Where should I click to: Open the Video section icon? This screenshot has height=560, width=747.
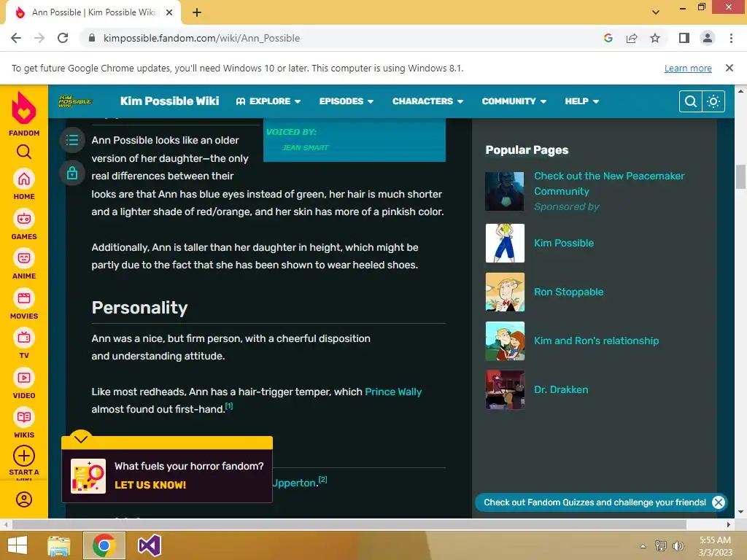pos(24,378)
